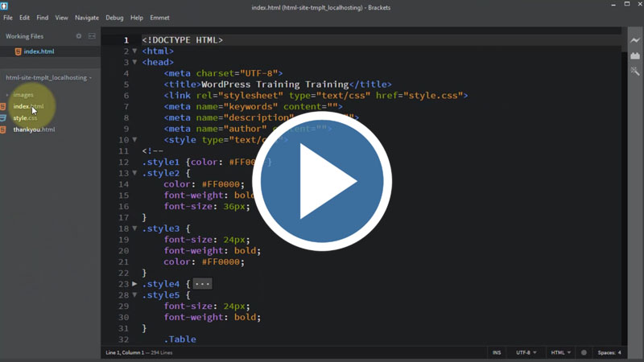This screenshot has height=362, width=644.
Task: Open the Debug menu
Action: pos(114,18)
